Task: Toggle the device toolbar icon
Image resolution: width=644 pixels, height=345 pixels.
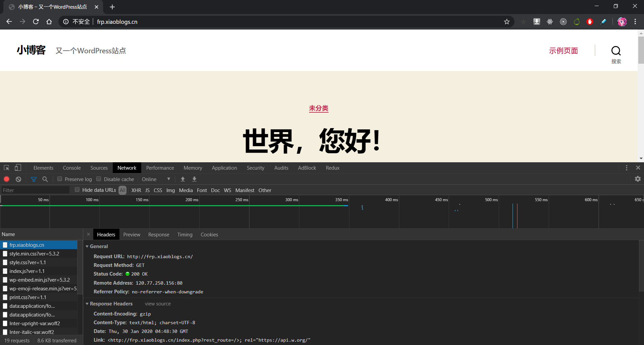Action: coord(18,168)
